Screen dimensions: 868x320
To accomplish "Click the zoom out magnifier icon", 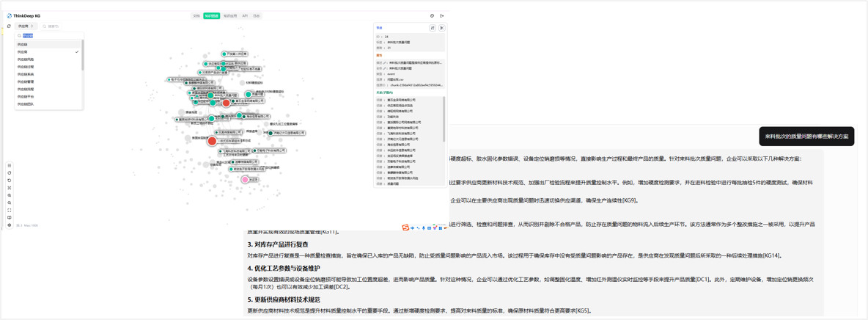I will click(x=10, y=203).
